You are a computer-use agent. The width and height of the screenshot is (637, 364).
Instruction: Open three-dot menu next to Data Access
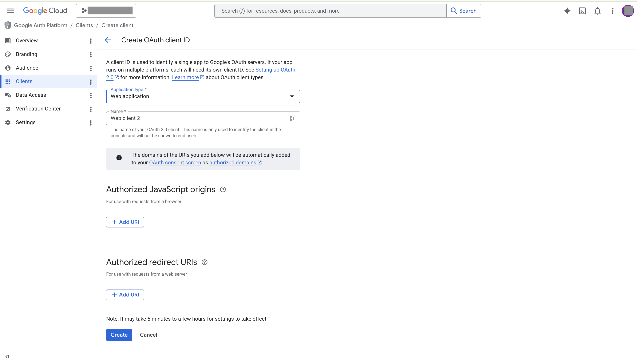(x=91, y=96)
